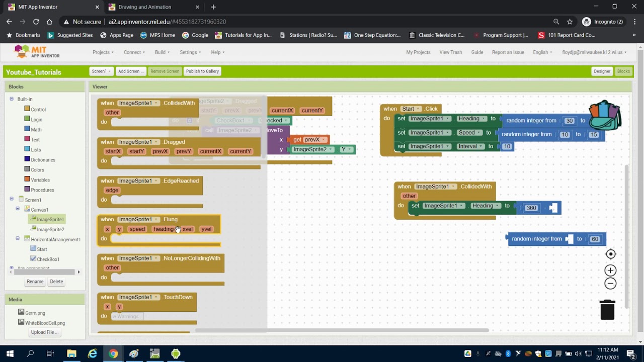Open Windows Start menu
Viewport: 644px width, 362px height.
[10, 353]
